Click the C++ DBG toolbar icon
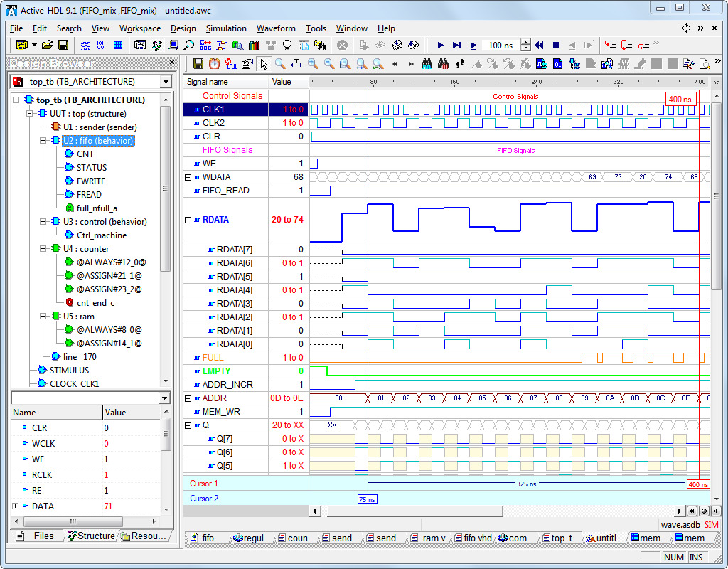The image size is (728, 569). coord(205,46)
